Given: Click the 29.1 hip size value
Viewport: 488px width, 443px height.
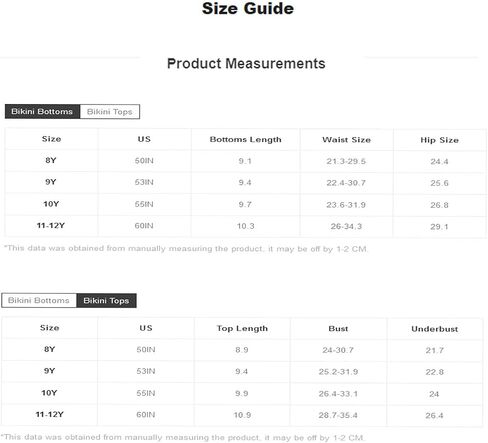Looking at the screenshot, I should [439, 227].
